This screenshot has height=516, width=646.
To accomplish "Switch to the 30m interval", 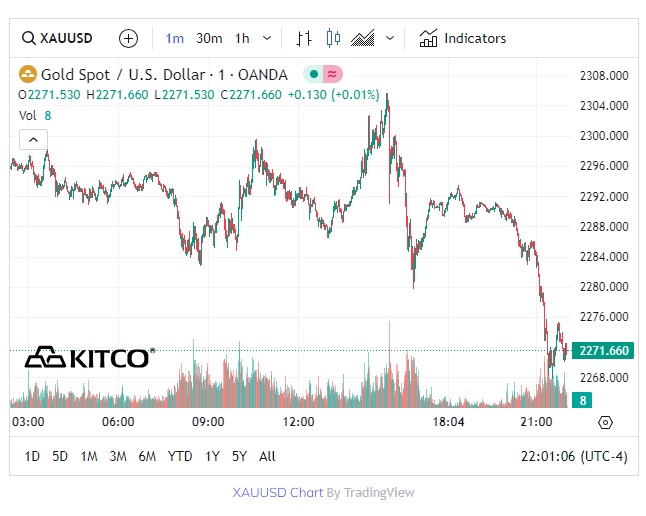I will point(209,38).
